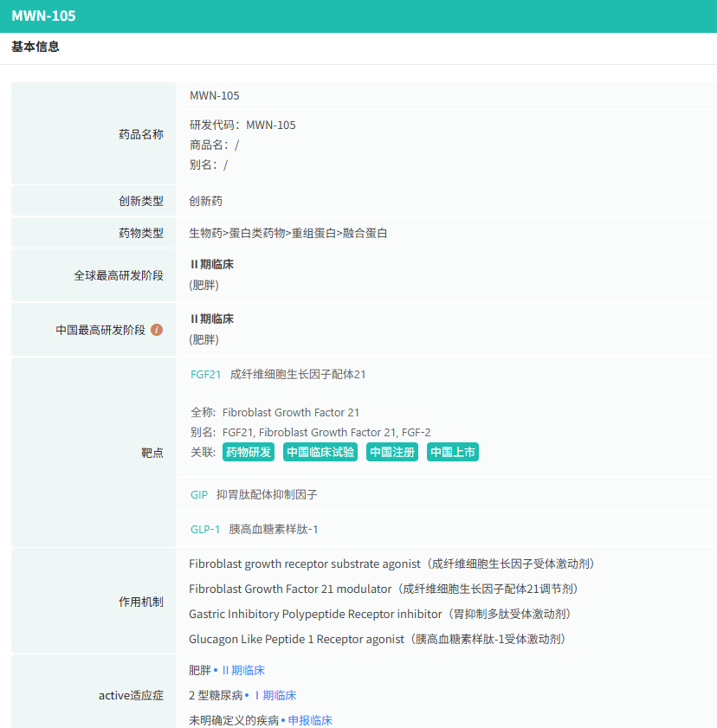Click the 中国注册 tag button
717x728 pixels.
392,452
